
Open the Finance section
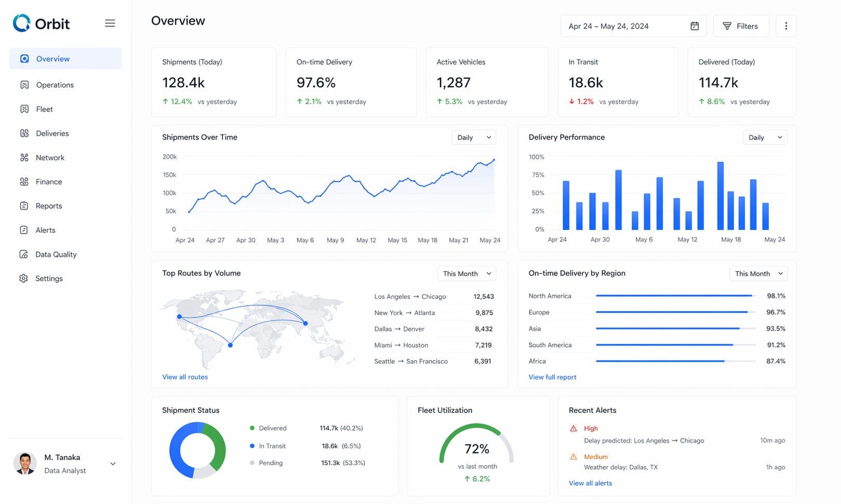pyautogui.click(x=66, y=182)
